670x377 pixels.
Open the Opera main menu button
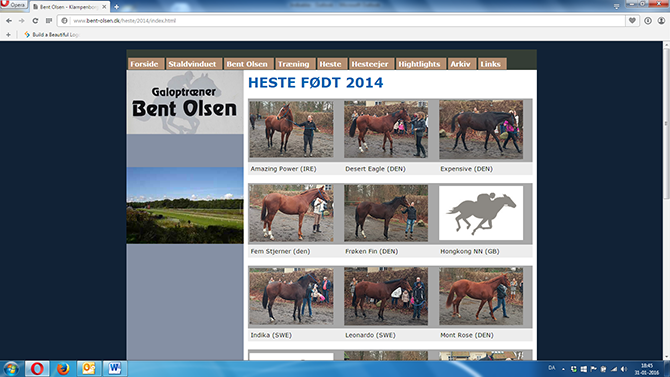[13, 5]
